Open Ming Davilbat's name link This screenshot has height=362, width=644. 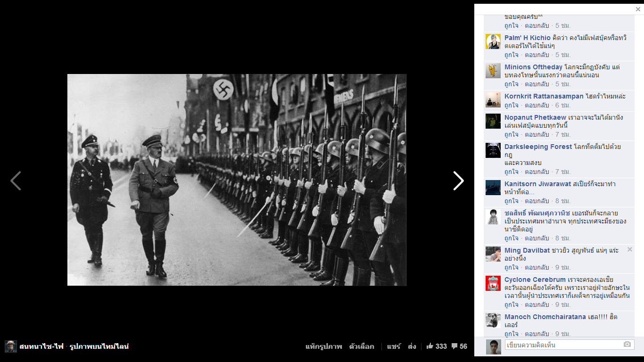pos(528,250)
